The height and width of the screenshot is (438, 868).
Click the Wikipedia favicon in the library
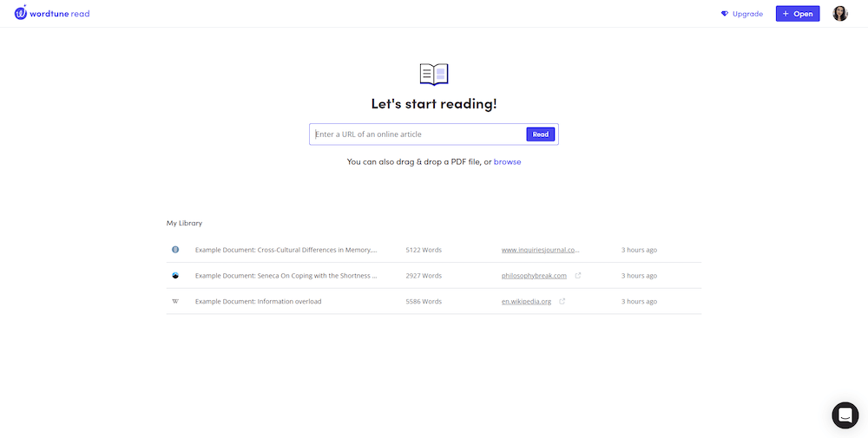(x=175, y=302)
